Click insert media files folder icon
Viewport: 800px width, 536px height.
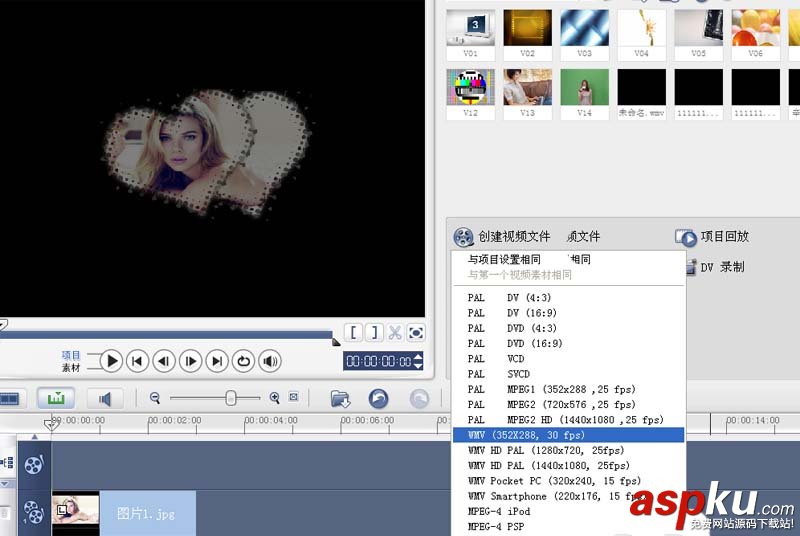340,398
